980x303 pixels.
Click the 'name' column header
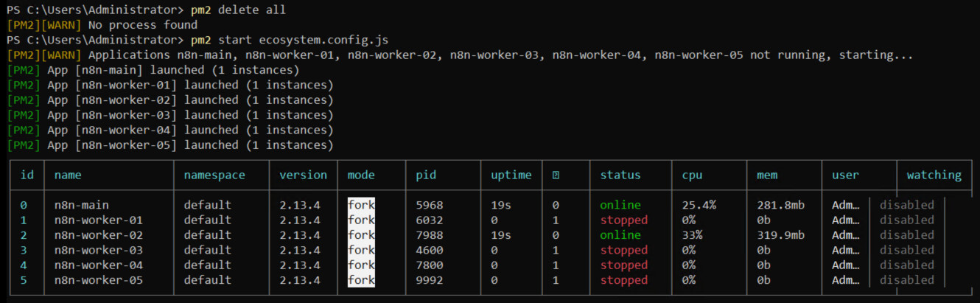pos(68,175)
